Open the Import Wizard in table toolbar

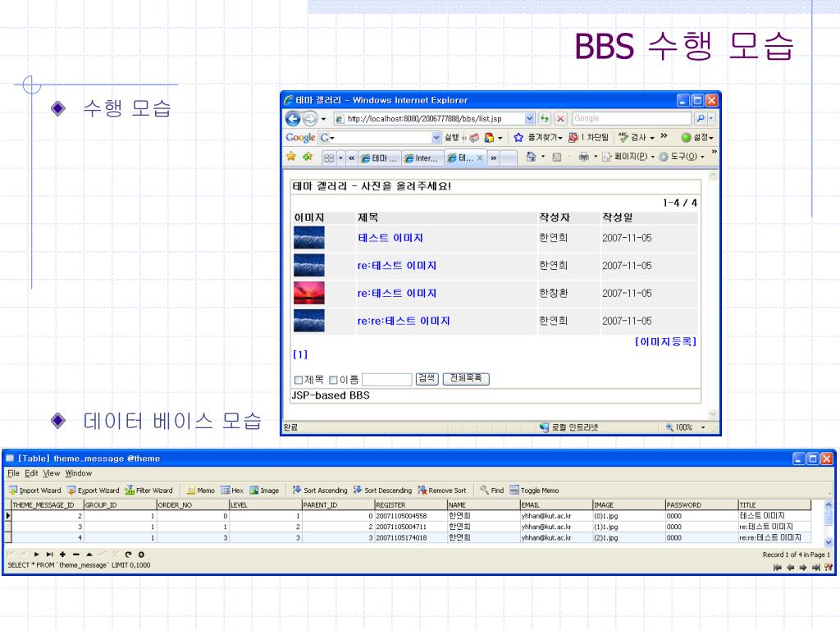point(34,491)
